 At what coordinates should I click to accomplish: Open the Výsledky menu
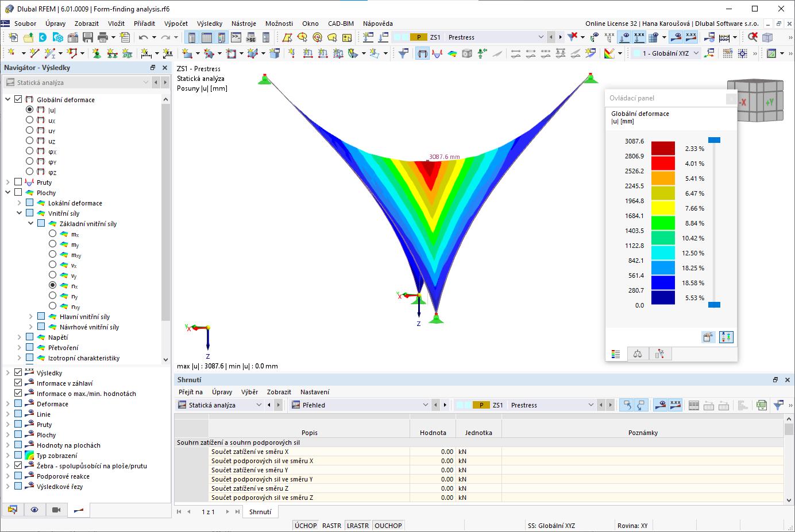coord(210,24)
